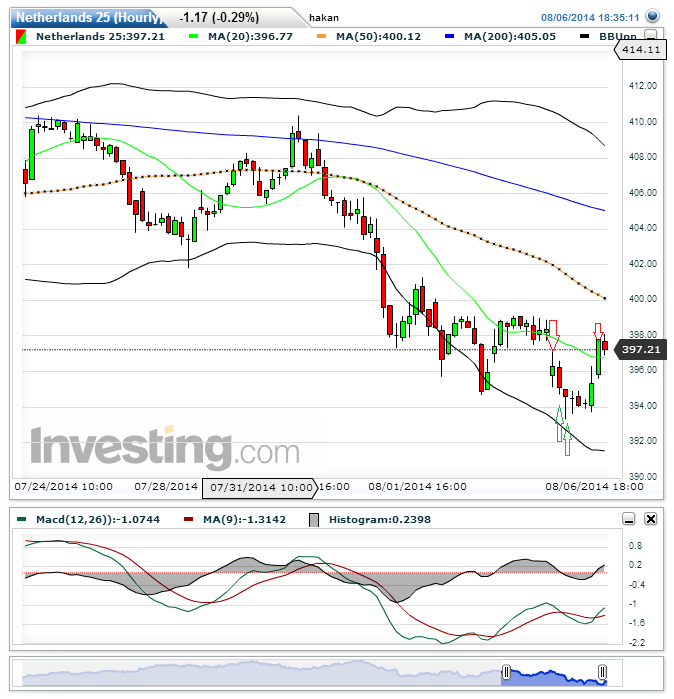
Task: Click the dark red MA(9) legend swatch
Action: pos(189,519)
